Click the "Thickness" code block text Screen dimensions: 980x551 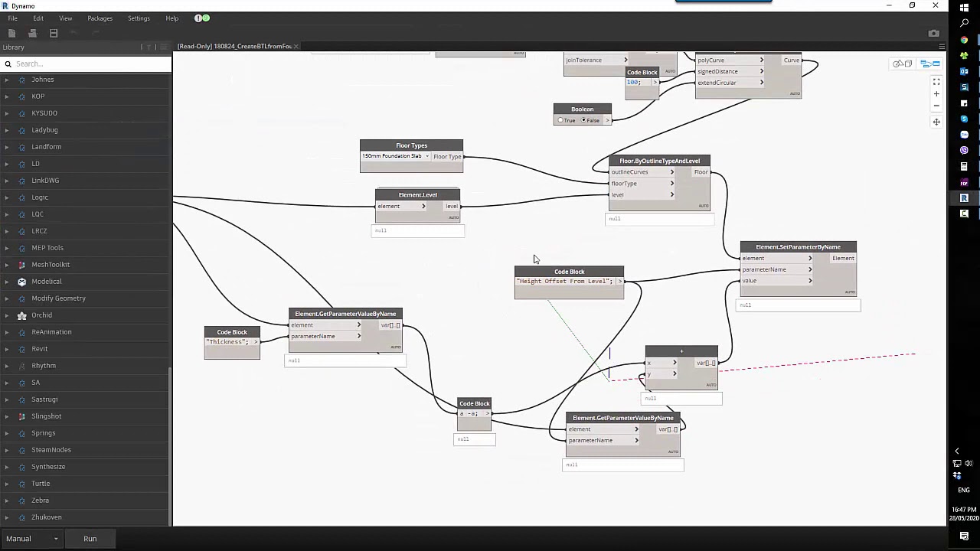point(227,342)
